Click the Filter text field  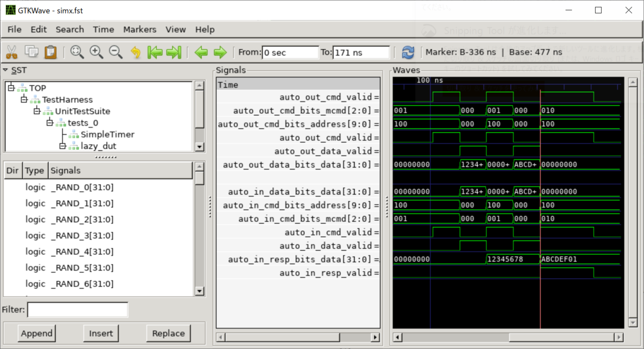pyautogui.click(x=78, y=310)
